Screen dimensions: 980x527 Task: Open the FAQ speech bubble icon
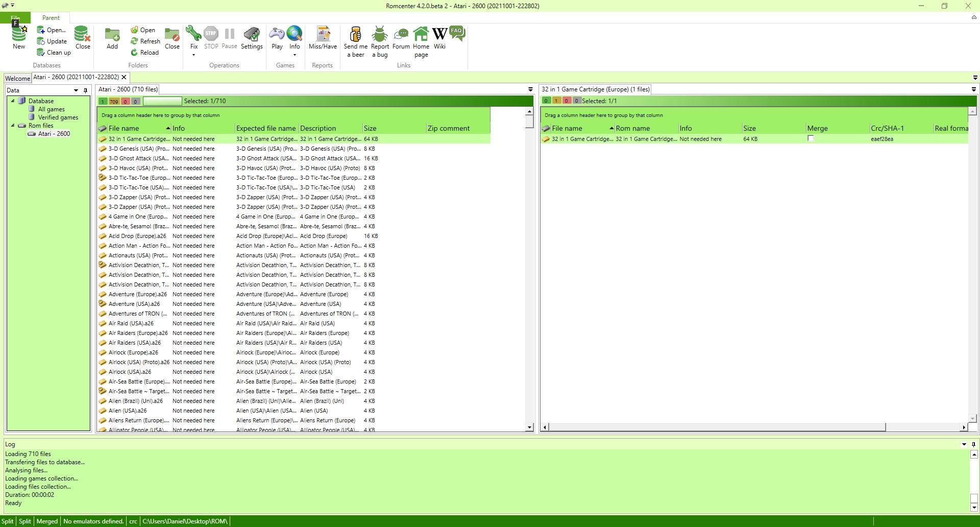[457, 33]
